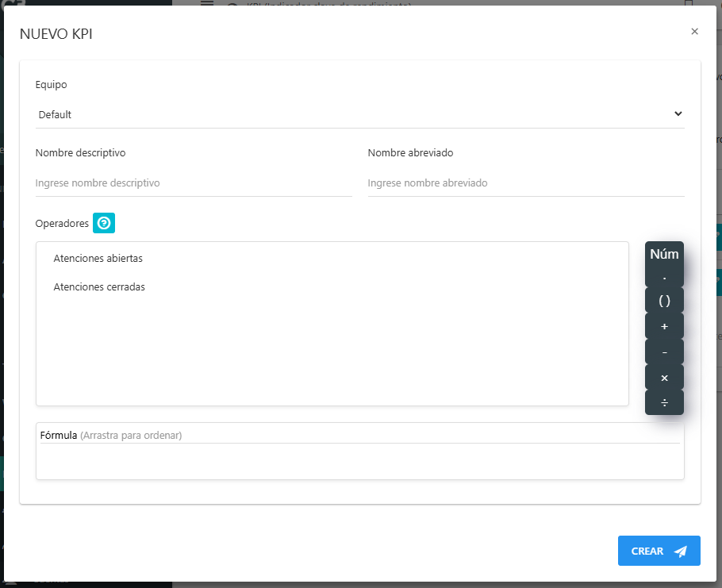Click the paper plane icon on CREAR
The width and height of the screenshot is (722, 588).
pyautogui.click(x=680, y=551)
